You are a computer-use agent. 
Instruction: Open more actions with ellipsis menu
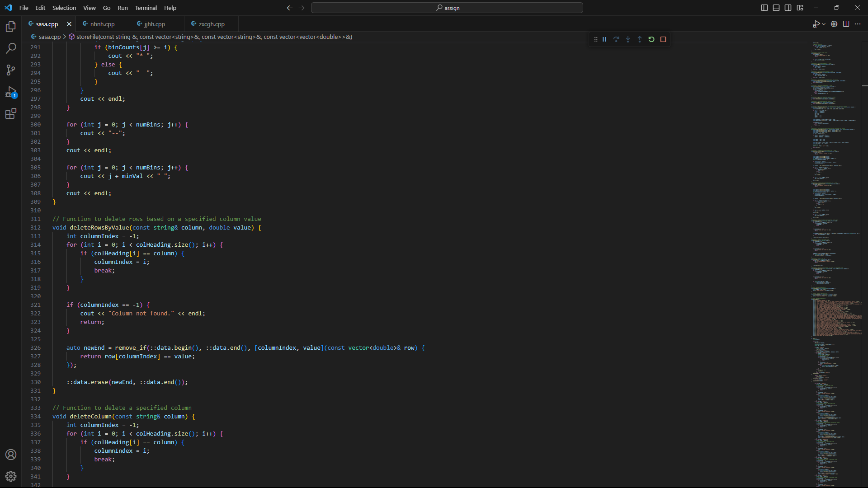click(858, 24)
